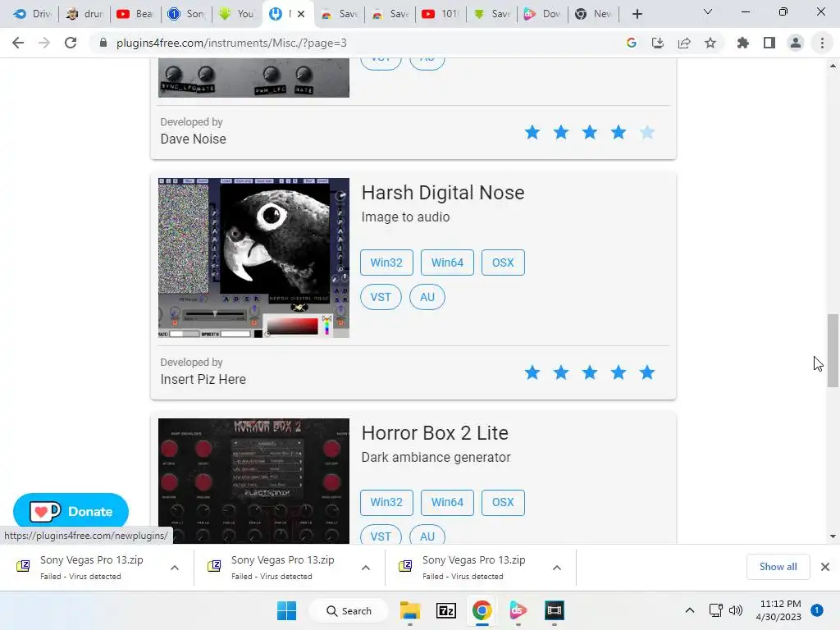Toggle Chrome side panel

point(769,43)
